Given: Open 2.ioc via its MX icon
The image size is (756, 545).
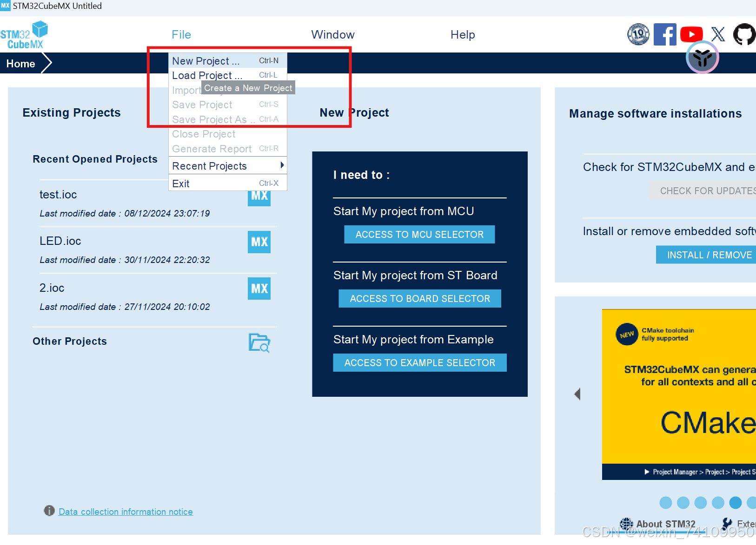Looking at the screenshot, I should click(x=259, y=289).
